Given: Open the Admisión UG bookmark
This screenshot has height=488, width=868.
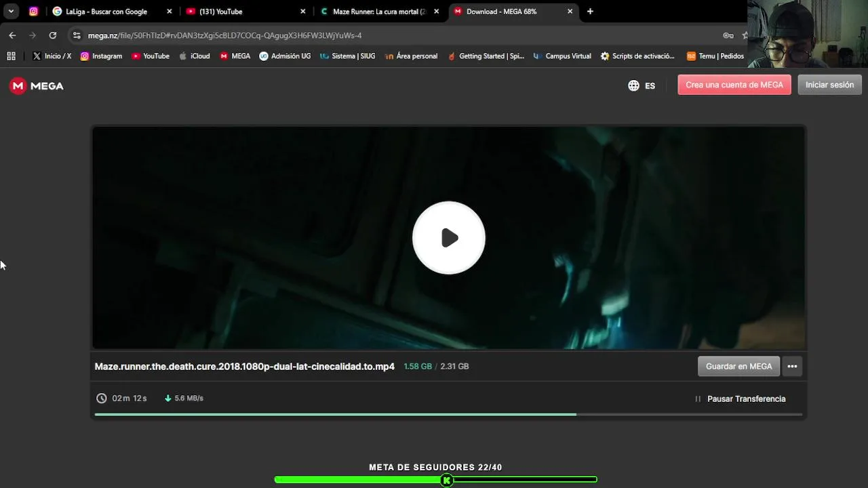Looking at the screenshot, I should [x=285, y=56].
